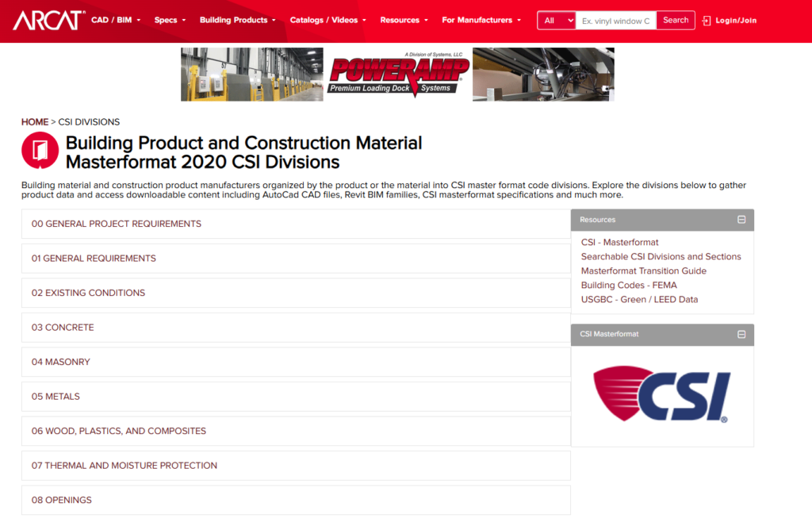Click the CSI DIVISIONS breadcrumb text
Image resolution: width=812 pixels, height=518 pixels.
pos(89,121)
